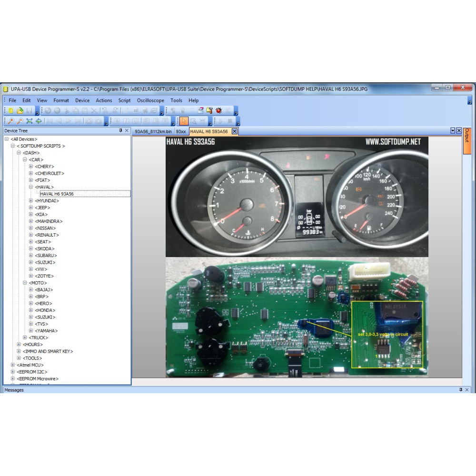The height and width of the screenshot is (476, 476).
Task: Open the Tools menu
Action: click(x=176, y=100)
